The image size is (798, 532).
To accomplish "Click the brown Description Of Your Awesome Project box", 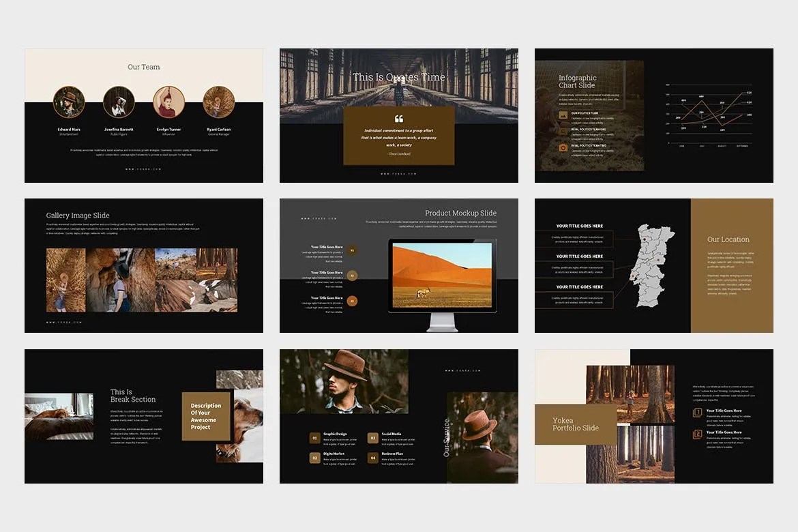I will [206, 416].
